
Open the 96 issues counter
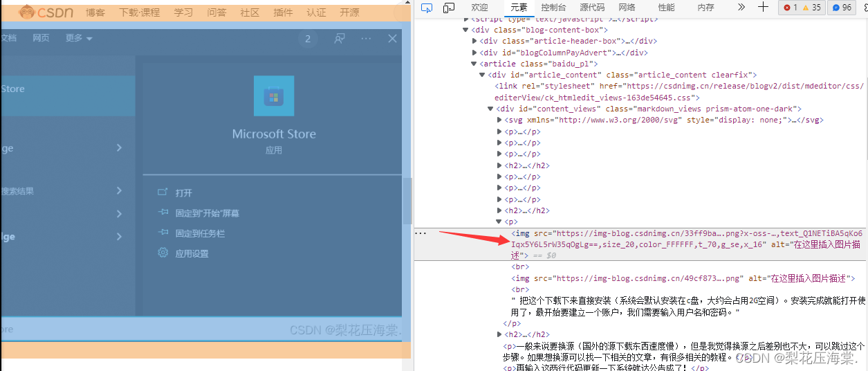(842, 8)
